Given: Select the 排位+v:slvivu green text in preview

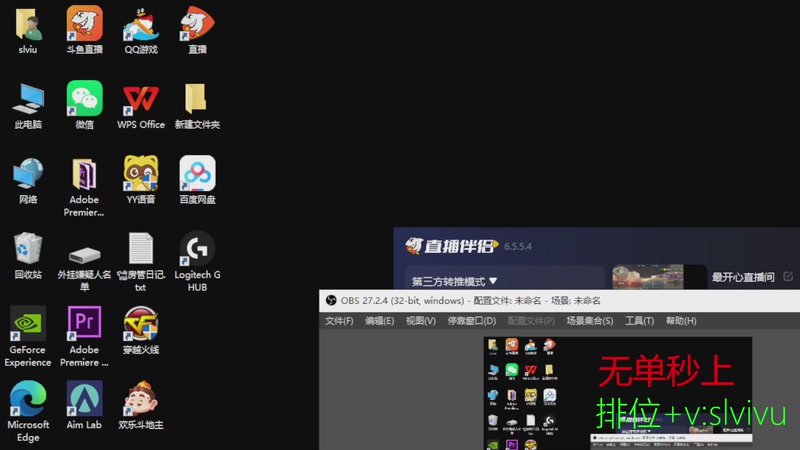Looking at the screenshot, I should 691,413.
